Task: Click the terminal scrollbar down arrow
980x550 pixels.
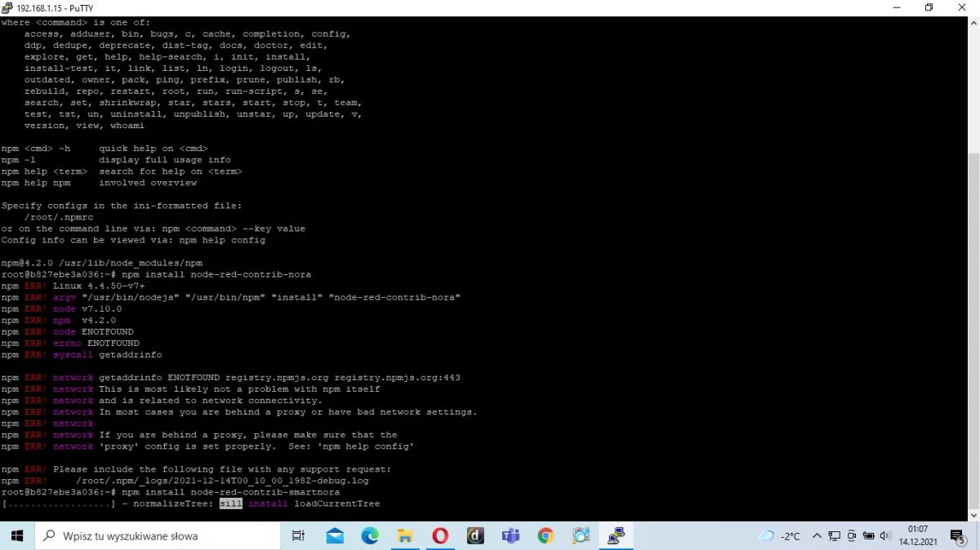Action: pyautogui.click(x=973, y=515)
